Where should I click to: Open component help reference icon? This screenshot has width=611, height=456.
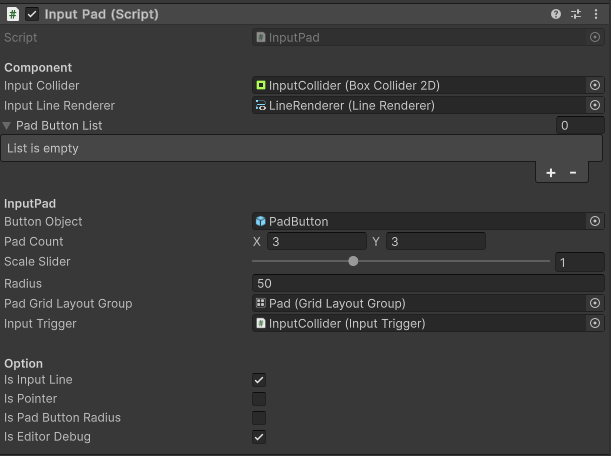click(556, 14)
